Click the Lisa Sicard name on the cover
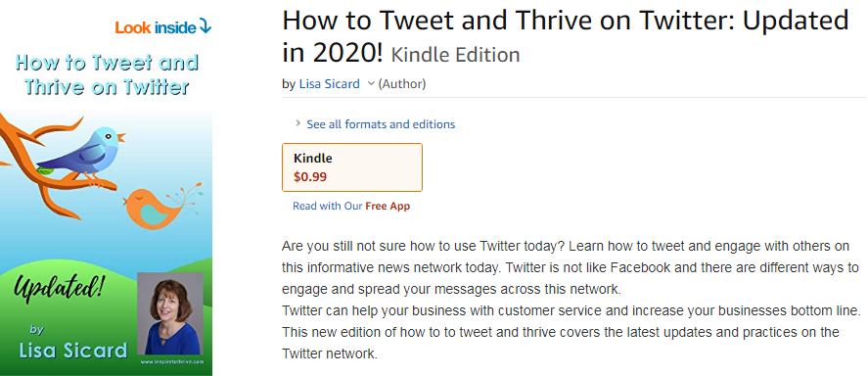Viewport: 868px width, 376px height. click(72, 350)
